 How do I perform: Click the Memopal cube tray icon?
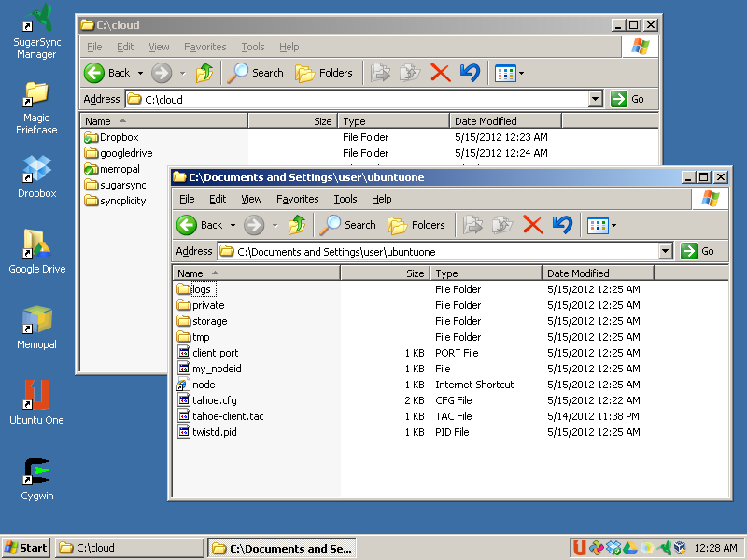point(647,548)
